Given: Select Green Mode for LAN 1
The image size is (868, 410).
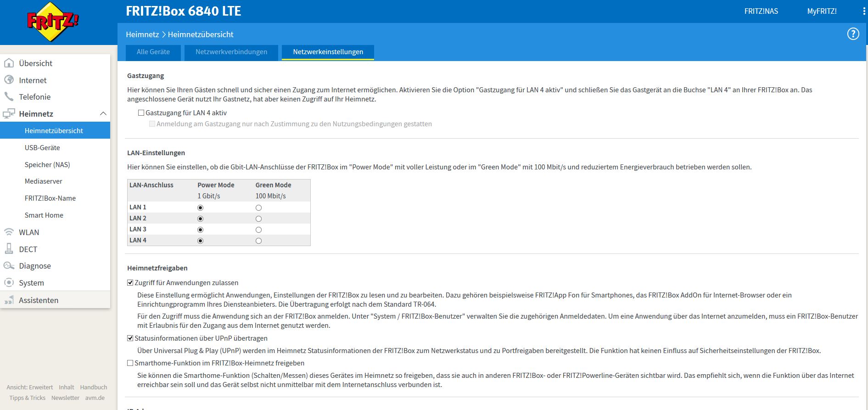Looking at the screenshot, I should [258, 208].
